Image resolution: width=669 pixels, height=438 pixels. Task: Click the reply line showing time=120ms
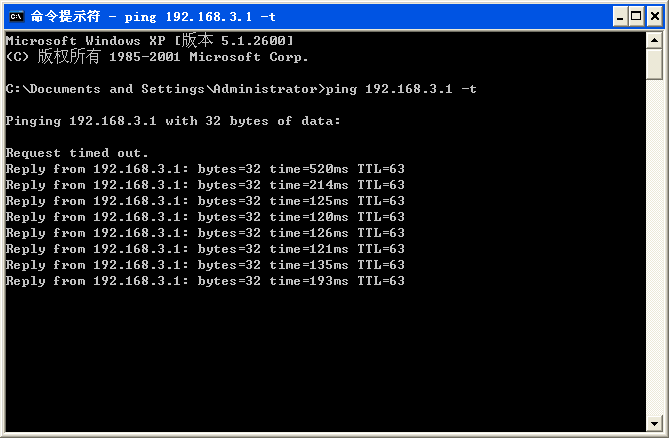[205, 217]
